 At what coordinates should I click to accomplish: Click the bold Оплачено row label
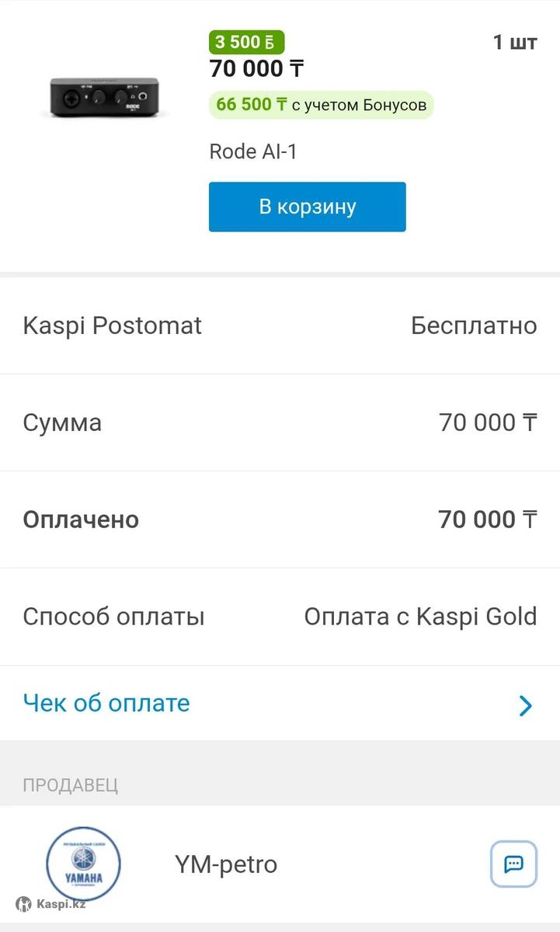pyautogui.click(x=81, y=520)
